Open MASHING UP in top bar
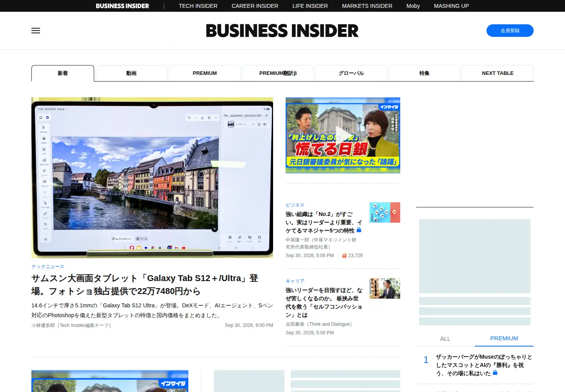This screenshot has height=392, width=565. 451,6
